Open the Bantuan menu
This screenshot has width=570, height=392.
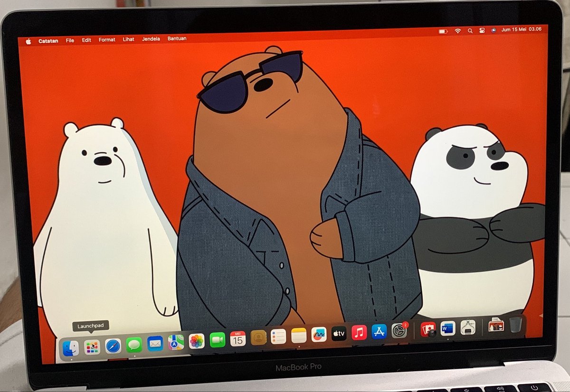click(177, 38)
